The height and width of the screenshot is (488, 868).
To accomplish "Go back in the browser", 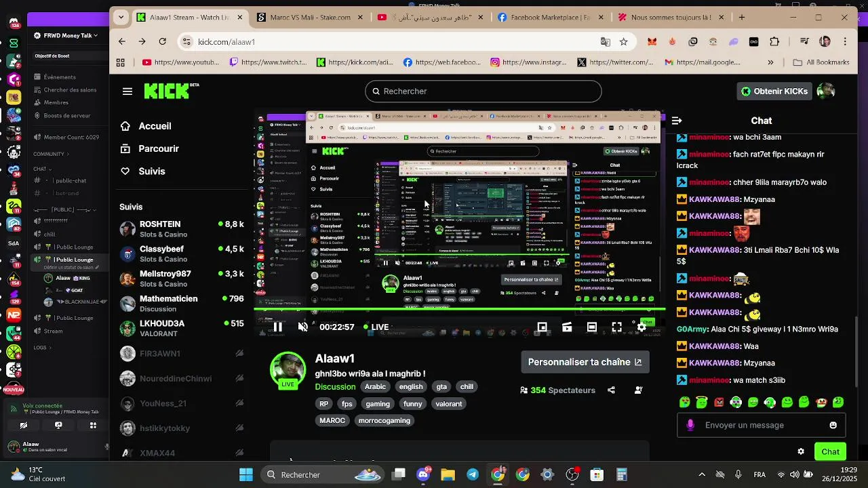I will click(122, 41).
